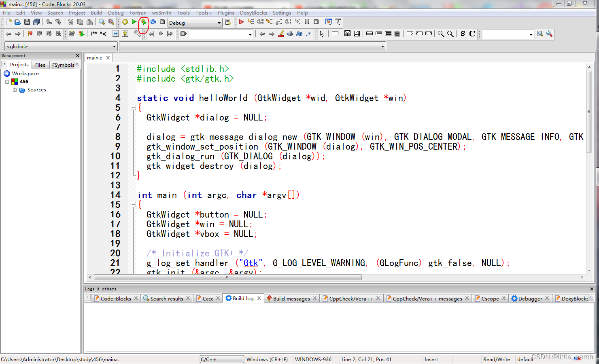The height and width of the screenshot is (364, 599).
Task: Open the function list dropdown beside <global>
Action: click(x=253, y=47)
